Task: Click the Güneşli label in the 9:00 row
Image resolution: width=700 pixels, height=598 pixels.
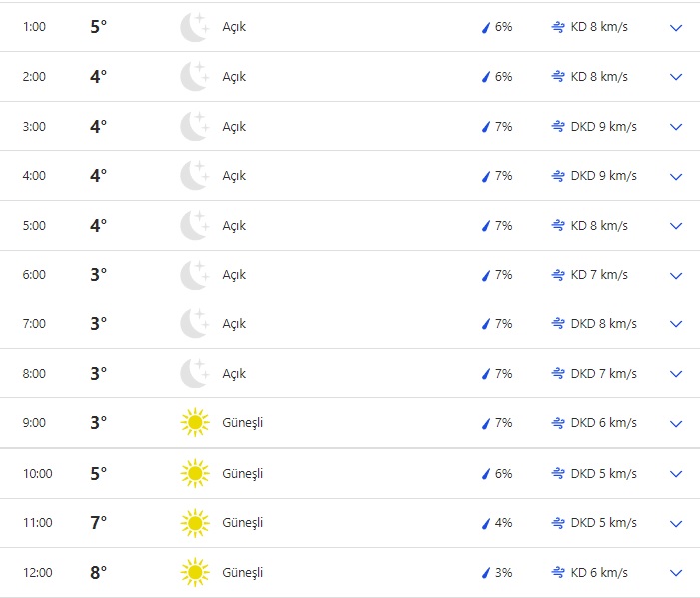Action: (243, 423)
